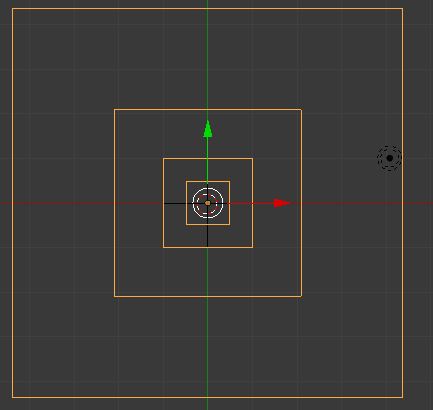
Task: Select the outermost orange square's top edge
Action: pos(207,9)
